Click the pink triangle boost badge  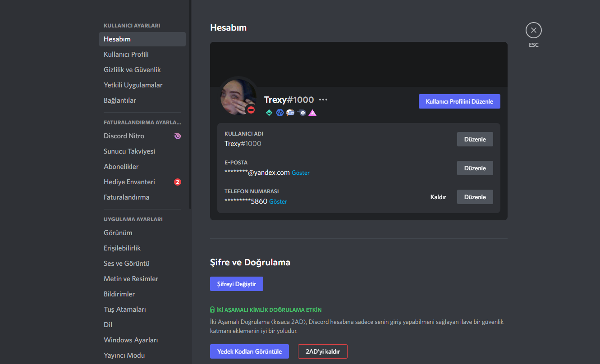coord(312,113)
